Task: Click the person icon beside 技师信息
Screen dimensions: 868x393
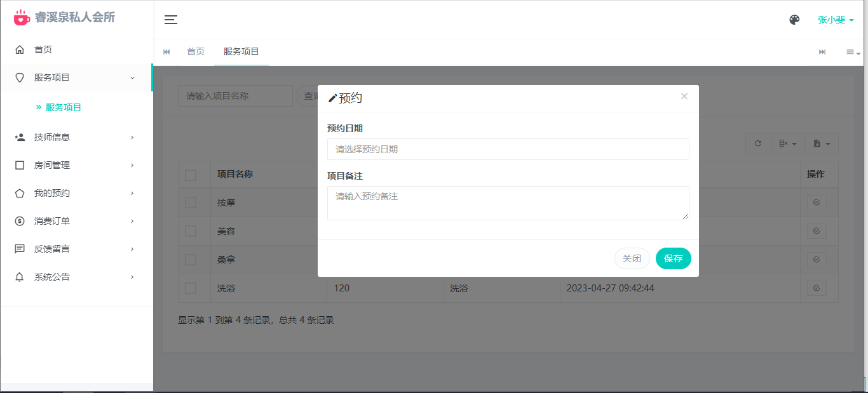Action: [20, 137]
